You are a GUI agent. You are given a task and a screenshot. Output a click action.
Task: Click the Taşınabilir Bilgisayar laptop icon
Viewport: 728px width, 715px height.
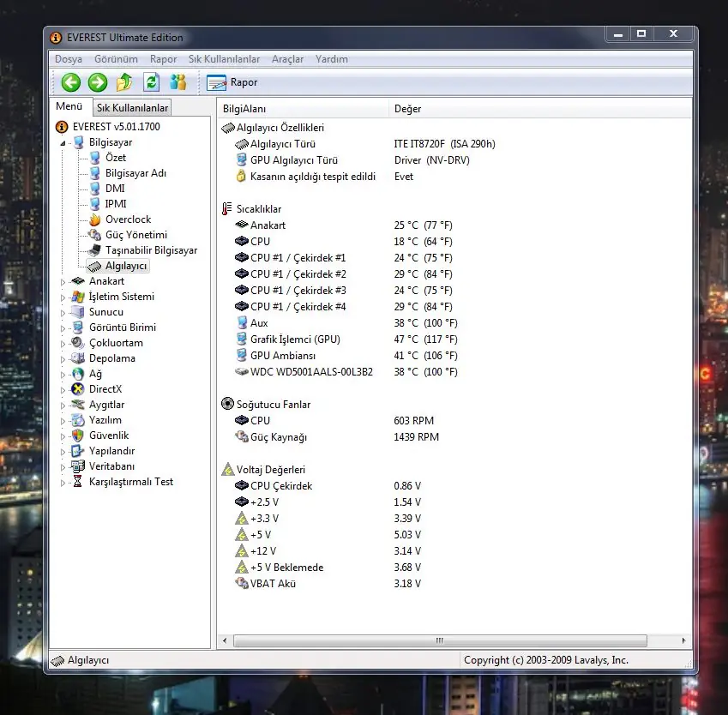pyautogui.click(x=94, y=249)
